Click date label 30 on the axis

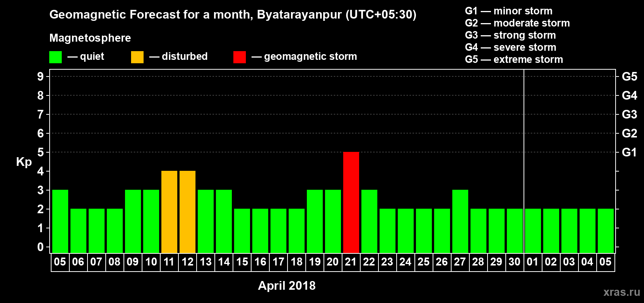[x=514, y=262]
